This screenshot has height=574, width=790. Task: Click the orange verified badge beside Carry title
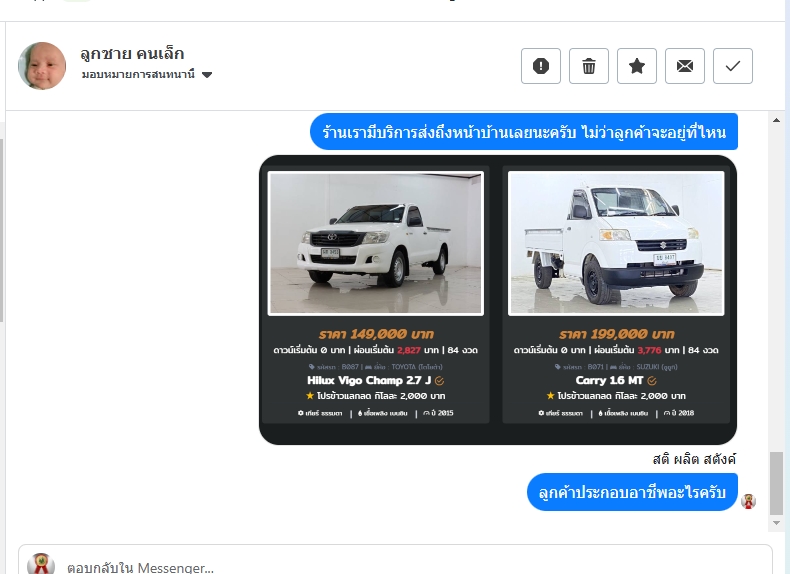coord(652,381)
